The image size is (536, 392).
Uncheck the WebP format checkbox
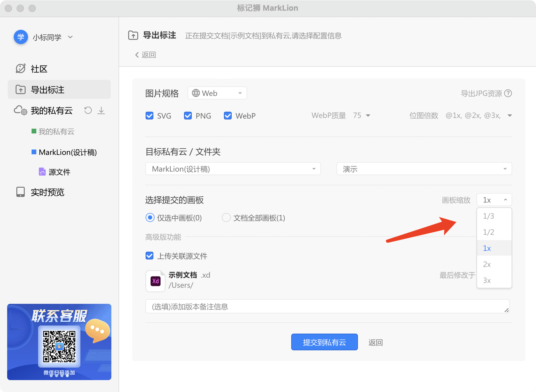(228, 116)
